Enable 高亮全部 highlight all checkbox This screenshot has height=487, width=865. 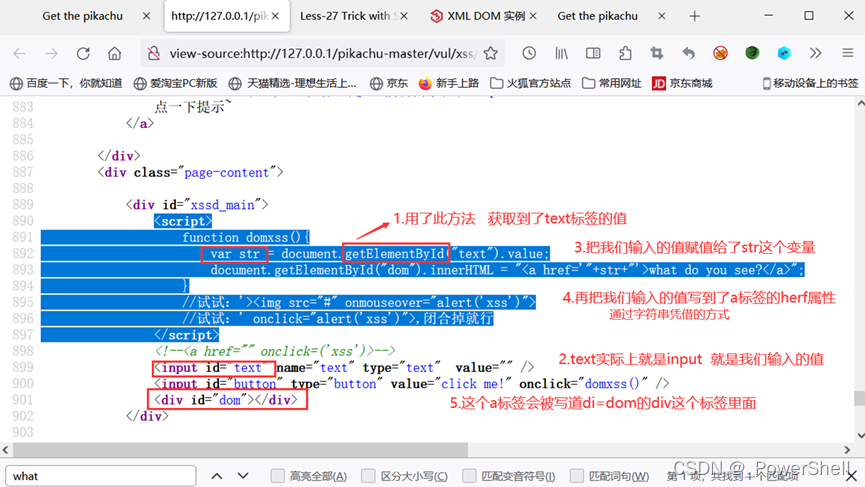click(x=277, y=475)
